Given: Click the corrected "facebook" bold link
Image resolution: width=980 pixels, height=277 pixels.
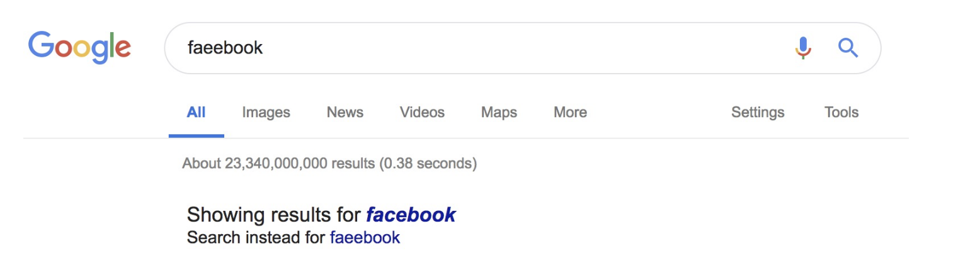Looking at the screenshot, I should 411,215.
